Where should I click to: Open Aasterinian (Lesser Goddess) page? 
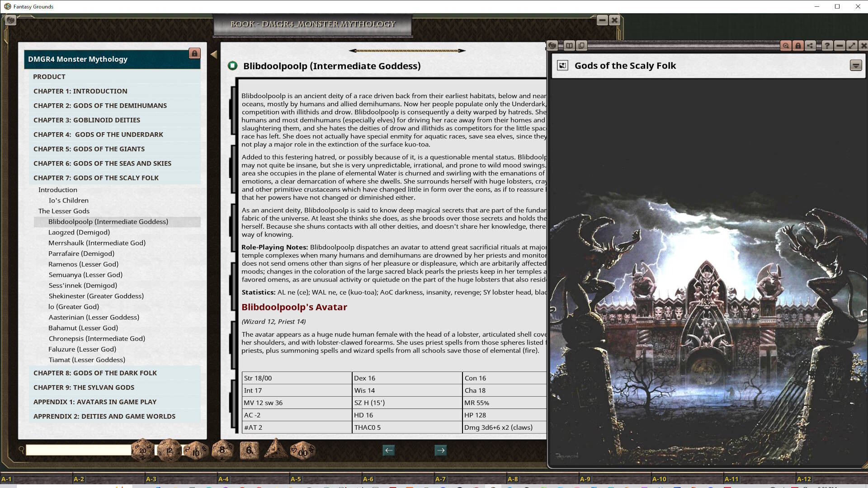pos(94,318)
